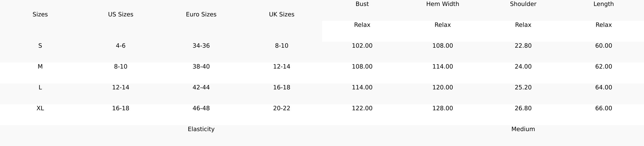Click the Relax label under Bust

[362, 25]
